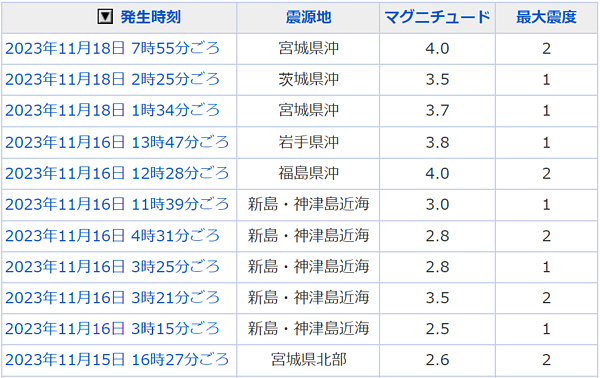Open the 2023年11月16日 3時25分ごろ earthquake entry
Screen dimensions: 600x378
pyautogui.click(x=112, y=267)
